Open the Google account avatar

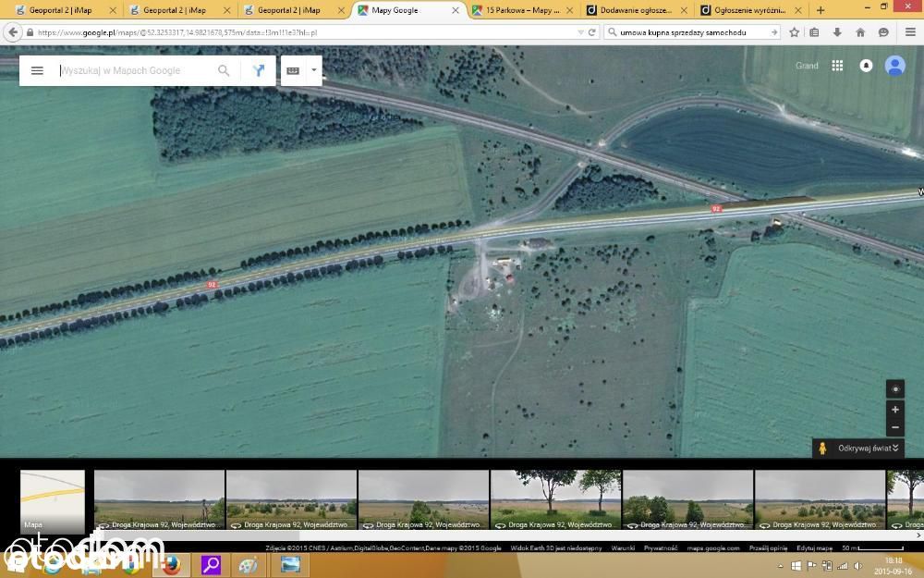pos(894,66)
